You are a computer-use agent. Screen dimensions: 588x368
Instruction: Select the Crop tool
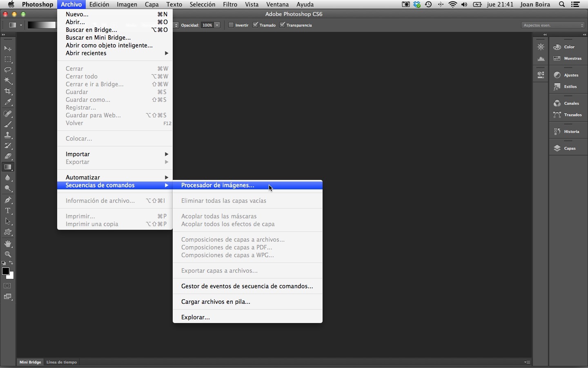(8, 91)
